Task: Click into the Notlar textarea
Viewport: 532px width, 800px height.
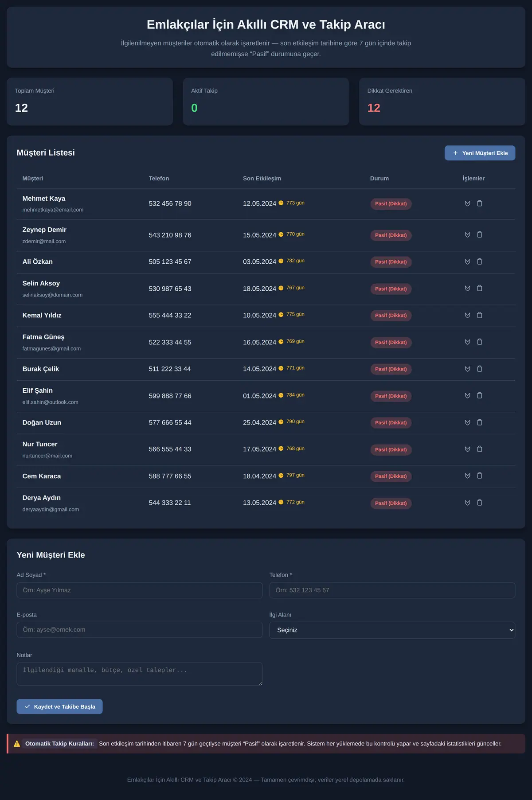Action: point(140,674)
